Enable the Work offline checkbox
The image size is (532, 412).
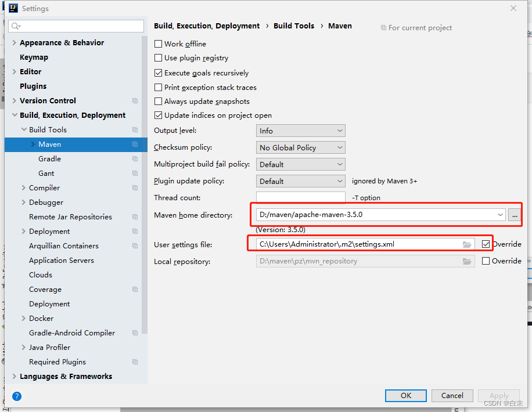pos(159,44)
